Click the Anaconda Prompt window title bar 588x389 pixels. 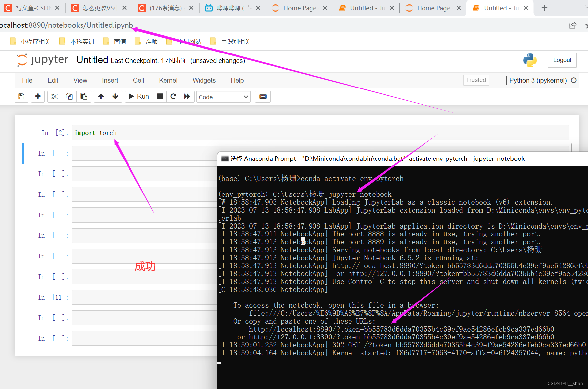403,159
